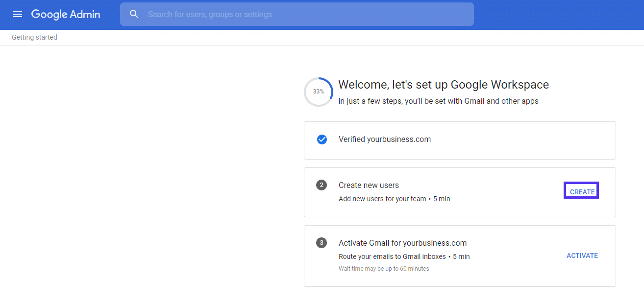
Task: Click the Wait time may be up to 60 minutes note
Action: pos(384,268)
